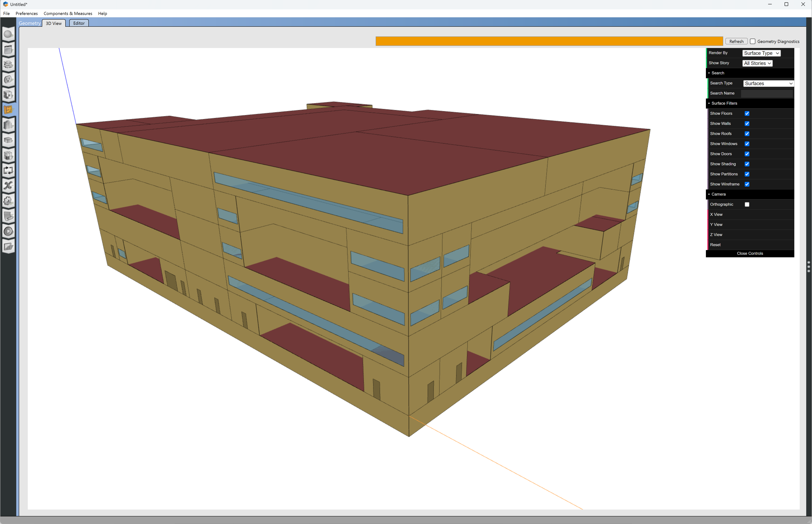Enable the Orthographic camera checkbox
812x524 pixels.
tap(747, 204)
